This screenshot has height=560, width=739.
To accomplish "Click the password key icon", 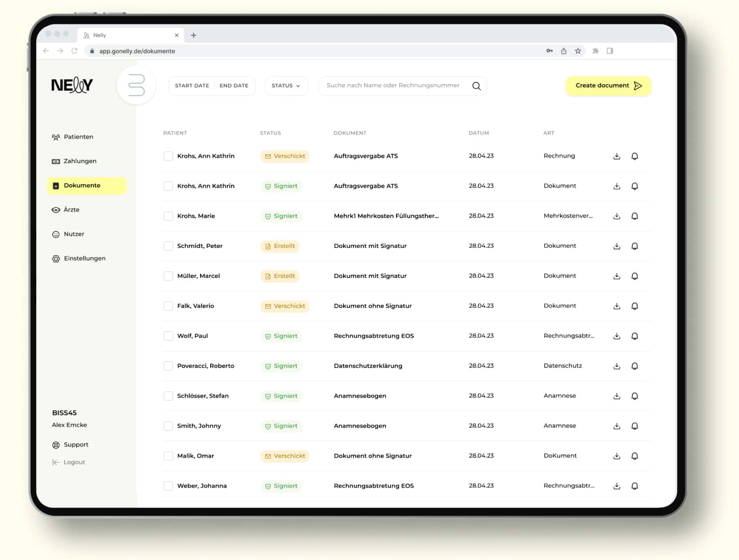I will click(x=550, y=51).
